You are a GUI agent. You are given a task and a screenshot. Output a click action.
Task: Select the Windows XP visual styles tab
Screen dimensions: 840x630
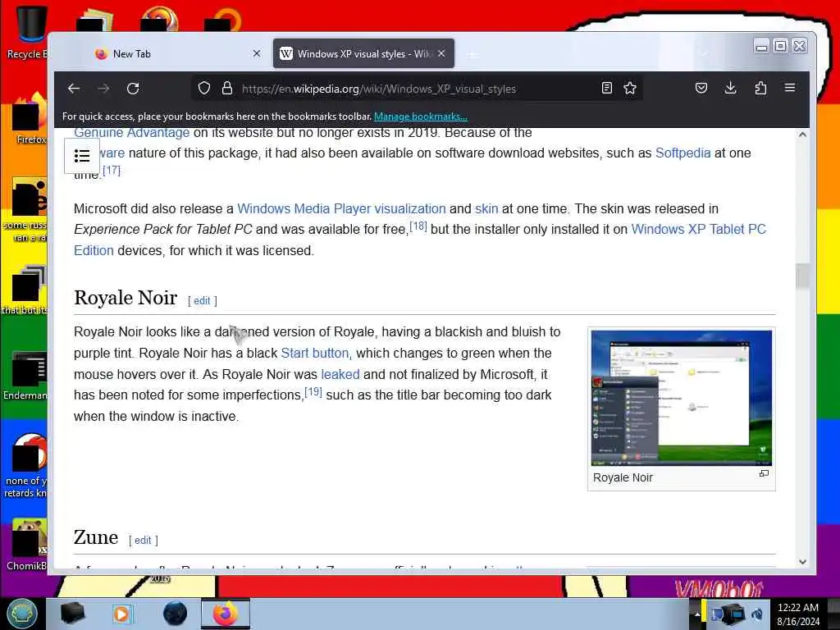pos(356,53)
